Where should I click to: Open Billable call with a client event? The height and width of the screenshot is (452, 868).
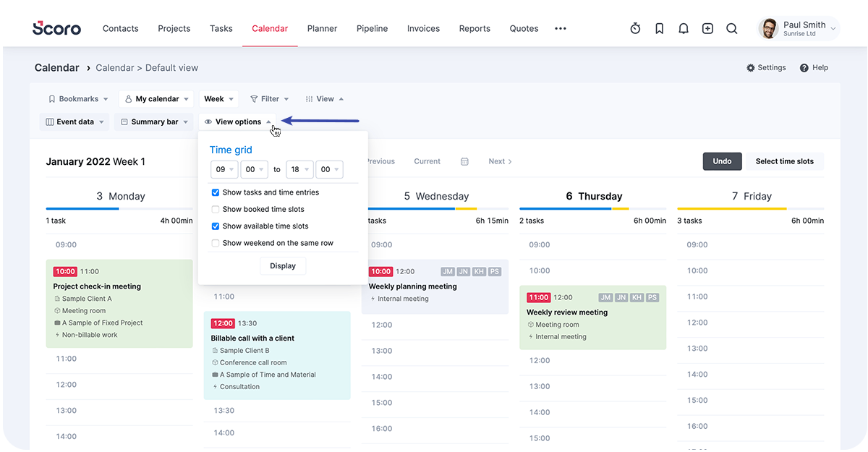click(277, 356)
